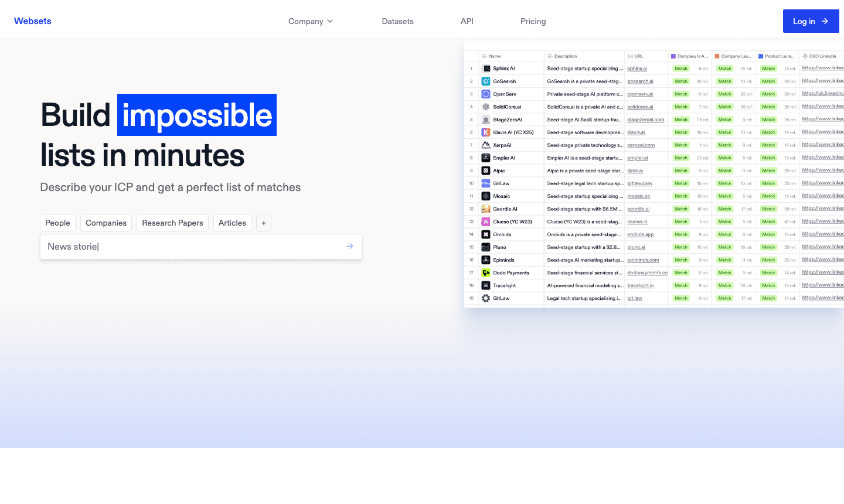The height and width of the screenshot is (504, 844).
Task: Visit the openserv.ai URL
Action: click(x=640, y=94)
